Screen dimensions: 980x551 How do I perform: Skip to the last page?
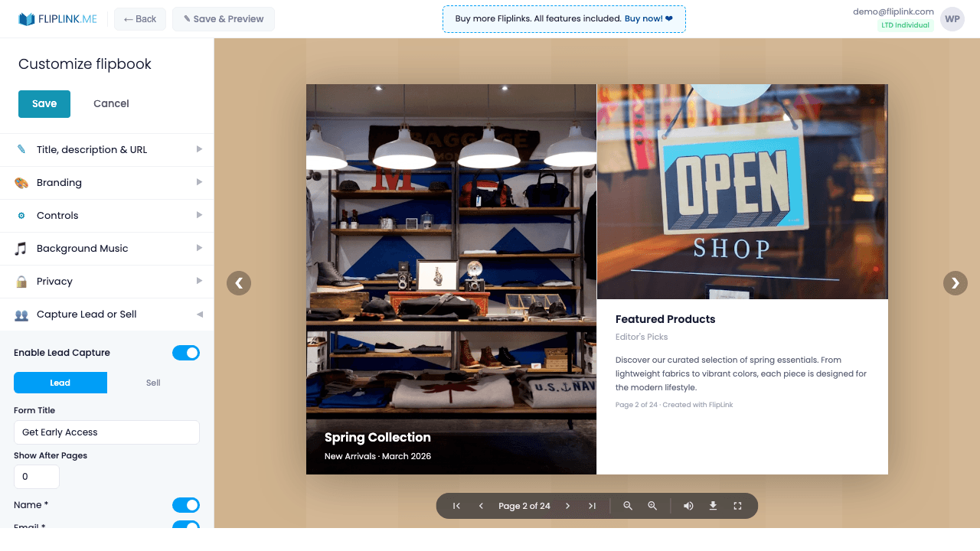592,506
